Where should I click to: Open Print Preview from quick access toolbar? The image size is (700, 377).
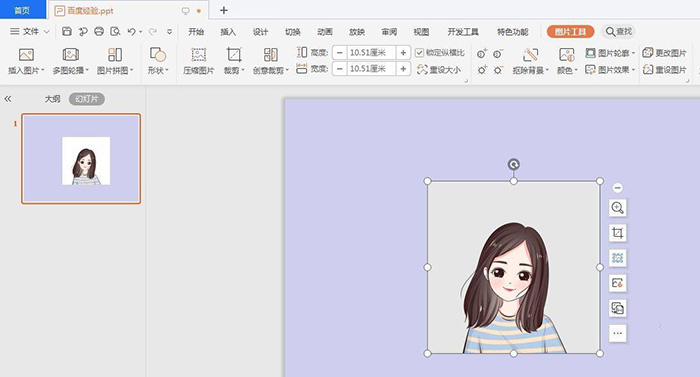click(115, 31)
